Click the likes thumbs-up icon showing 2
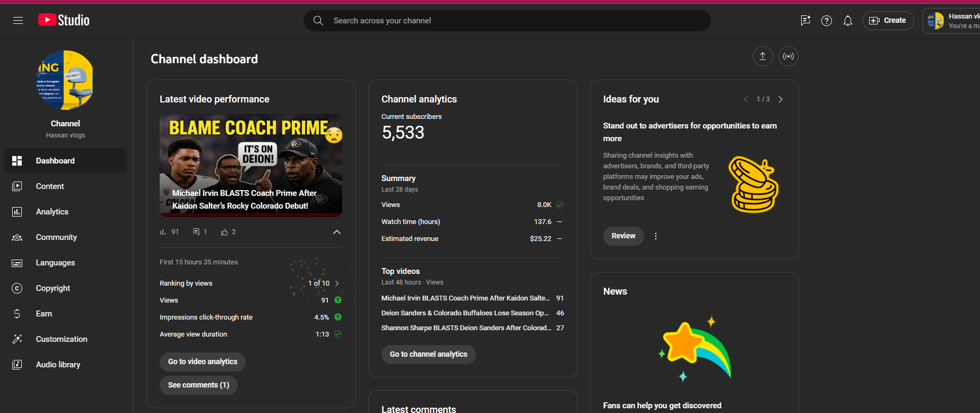The width and height of the screenshot is (980, 413). 224,232
